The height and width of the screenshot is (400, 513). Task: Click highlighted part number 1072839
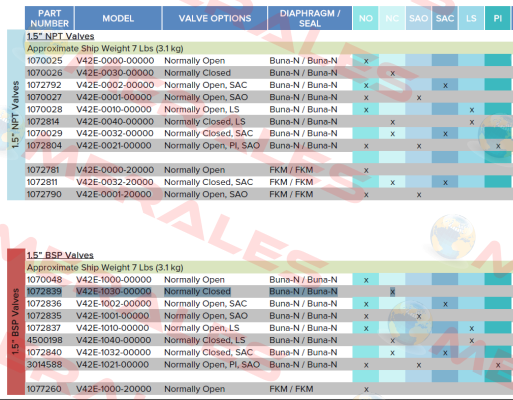[x=44, y=291]
